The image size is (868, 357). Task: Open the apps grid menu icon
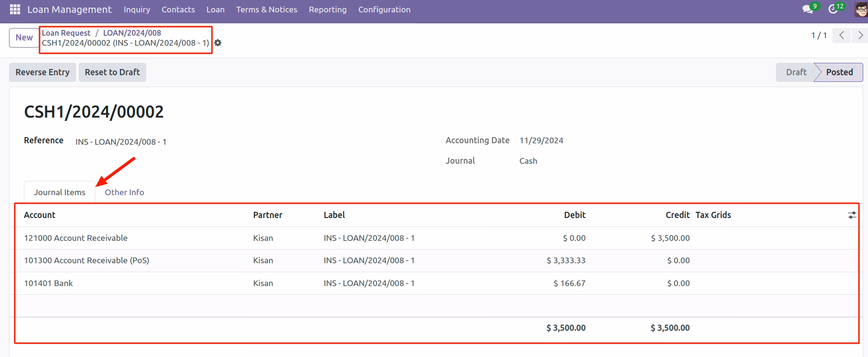(15, 10)
